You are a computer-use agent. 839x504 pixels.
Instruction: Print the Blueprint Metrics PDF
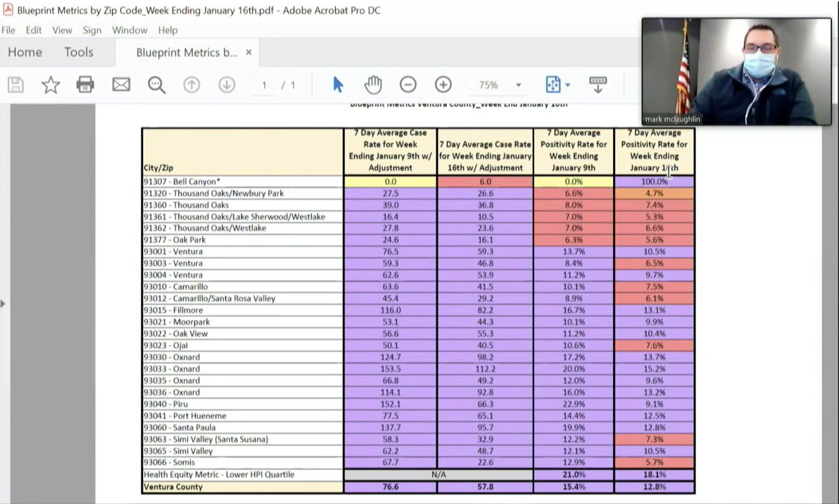85,84
